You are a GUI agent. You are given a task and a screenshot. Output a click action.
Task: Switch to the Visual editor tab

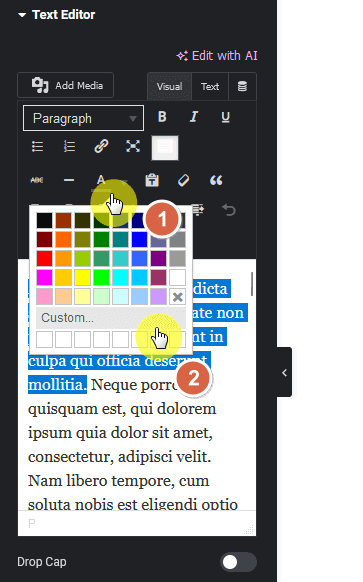point(170,86)
